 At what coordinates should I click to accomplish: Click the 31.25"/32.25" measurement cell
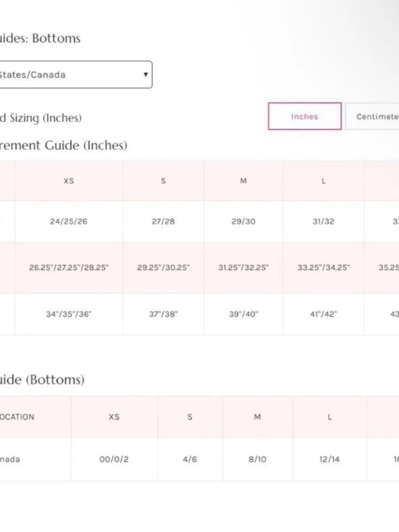coord(244,267)
